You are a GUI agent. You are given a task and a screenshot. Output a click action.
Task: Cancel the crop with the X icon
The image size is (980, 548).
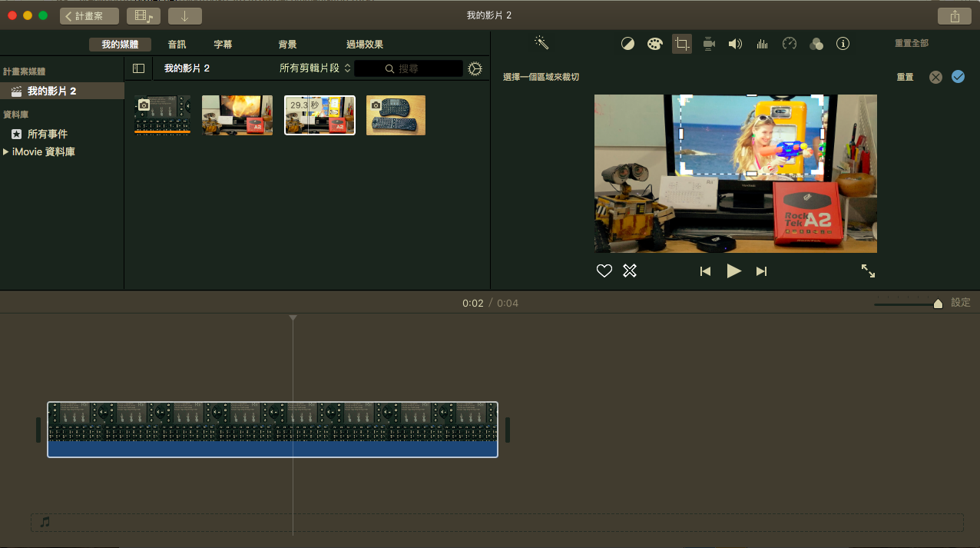[935, 77]
